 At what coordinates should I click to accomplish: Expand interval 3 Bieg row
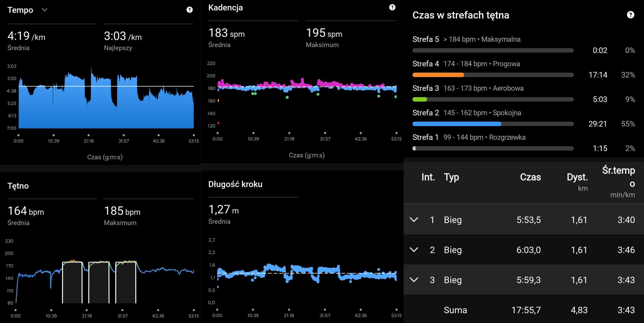414,280
